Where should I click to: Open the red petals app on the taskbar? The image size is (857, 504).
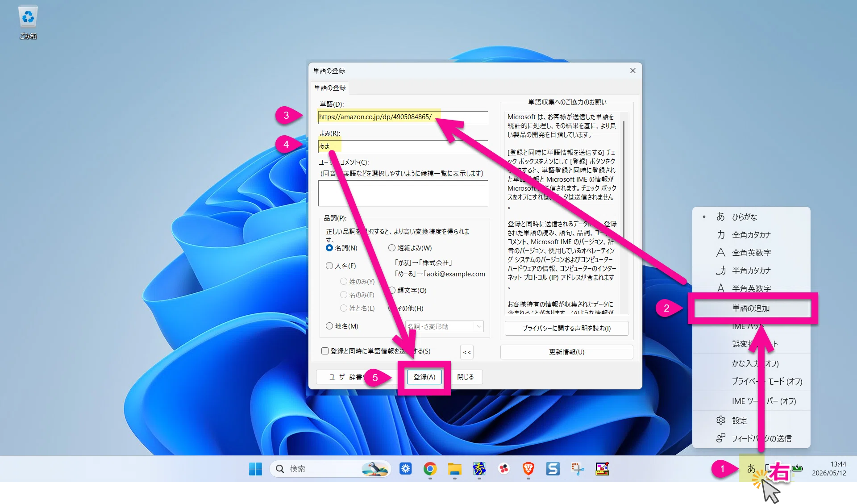pyautogui.click(x=503, y=469)
